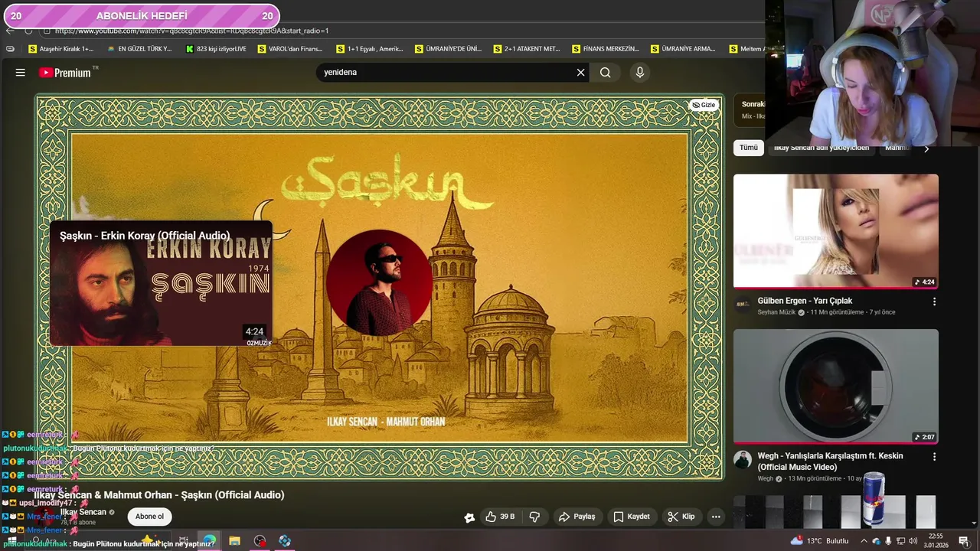980x551 pixels.
Task: Show hidden tray icons chevron
Action: (x=864, y=541)
